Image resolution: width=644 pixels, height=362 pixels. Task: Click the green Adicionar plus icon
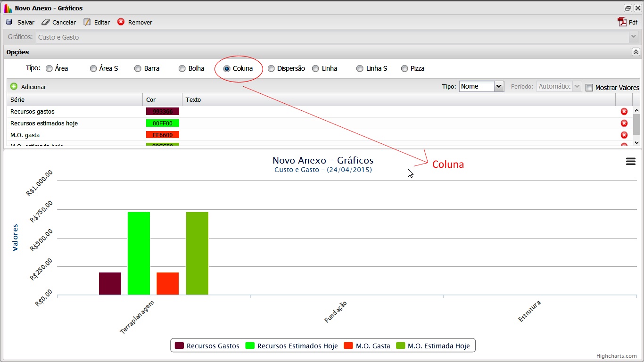coord(14,87)
